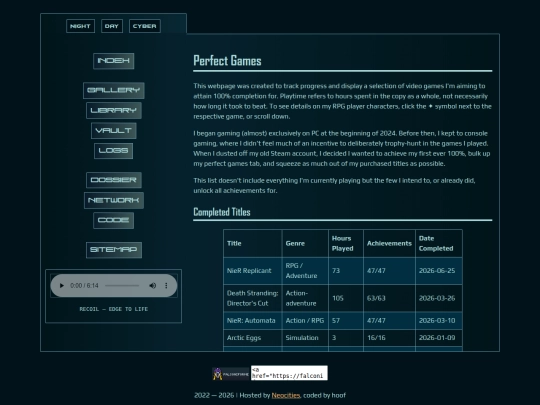
Task: Click the Title column header
Action: [253, 243]
